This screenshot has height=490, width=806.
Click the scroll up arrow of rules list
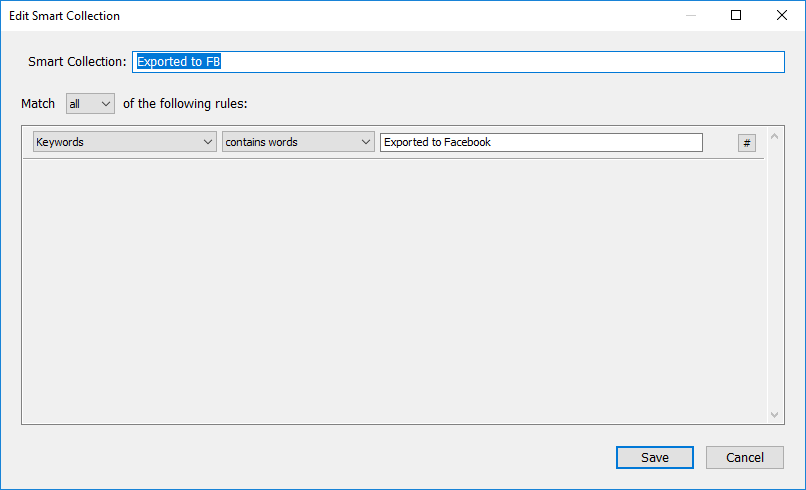[775, 137]
